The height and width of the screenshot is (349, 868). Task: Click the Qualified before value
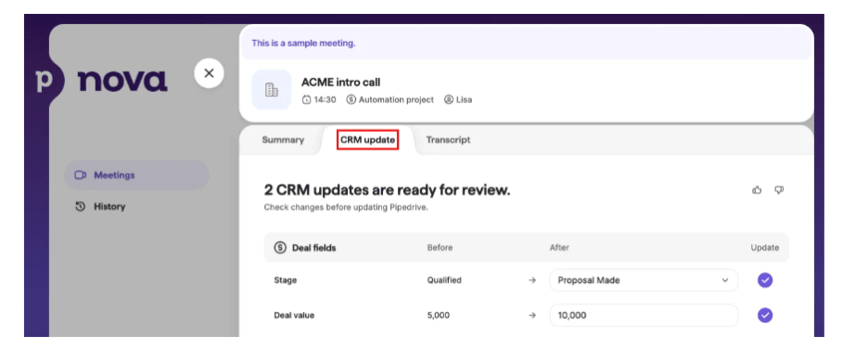[x=444, y=280]
